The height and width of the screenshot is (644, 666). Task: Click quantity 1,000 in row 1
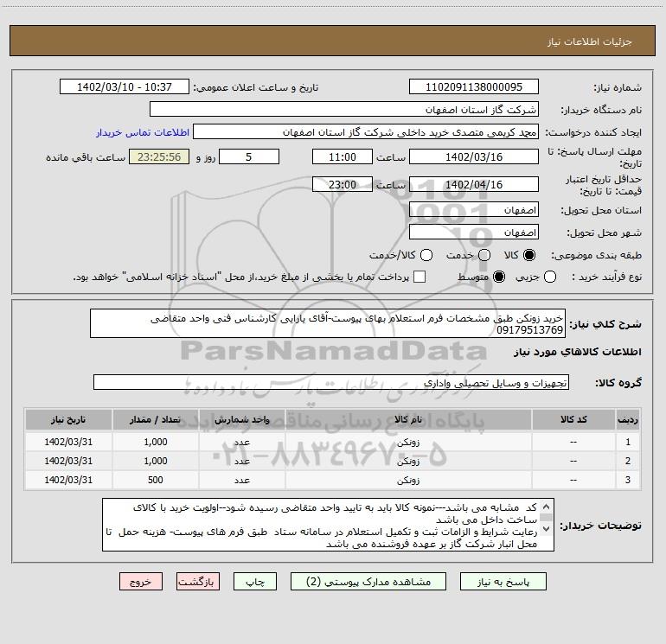click(156, 442)
